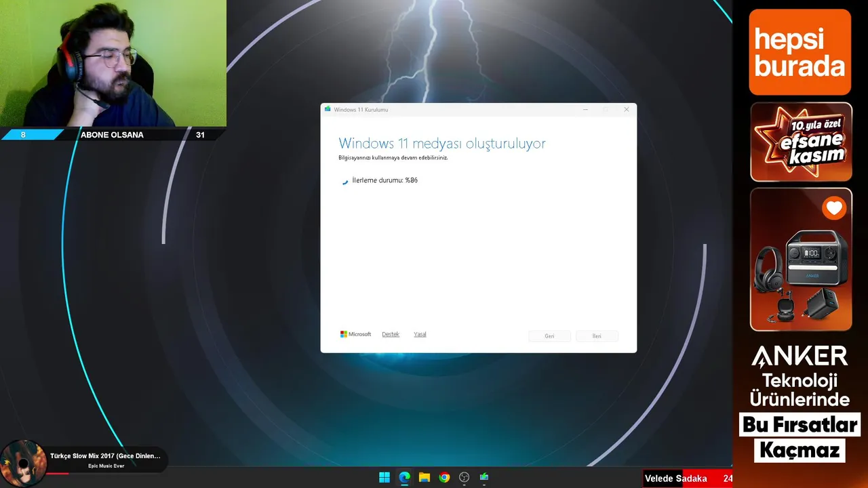The height and width of the screenshot is (488, 868).
Task: Open File Explorer from the taskbar
Action: (425, 477)
